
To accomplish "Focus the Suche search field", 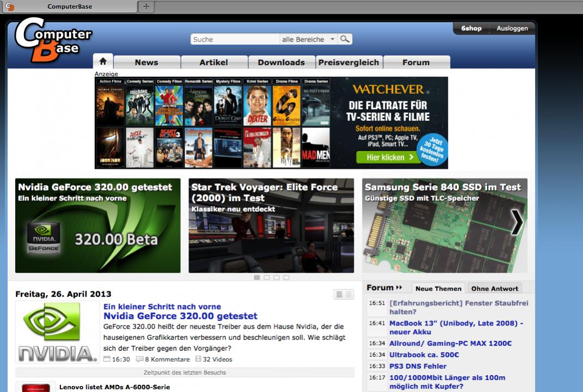I will (x=235, y=39).
